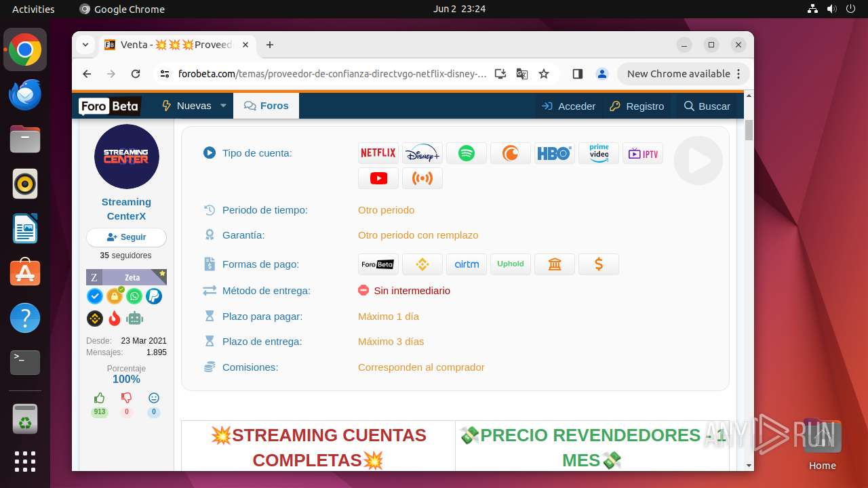Screen dimensions: 868x488
Task: Click New Chrome available button
Action: (x=684, y=74)
